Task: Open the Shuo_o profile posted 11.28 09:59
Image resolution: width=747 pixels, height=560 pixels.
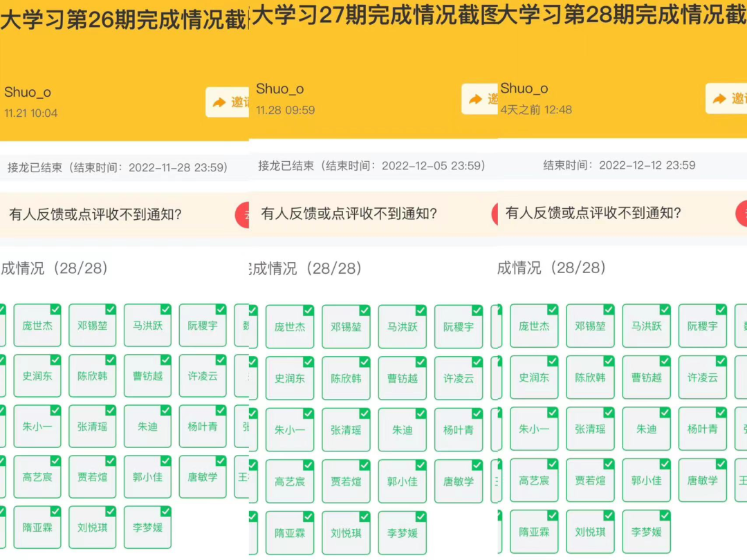Action: click(x=280, y=89)
